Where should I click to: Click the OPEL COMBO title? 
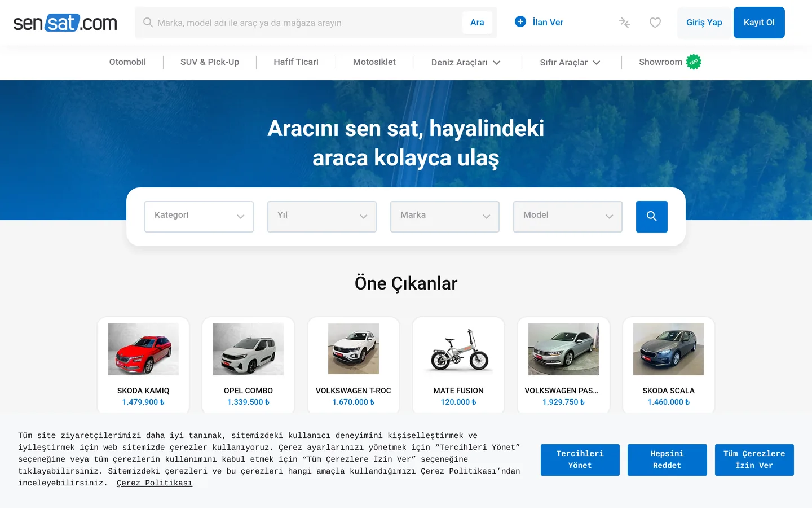coord(248,391)
